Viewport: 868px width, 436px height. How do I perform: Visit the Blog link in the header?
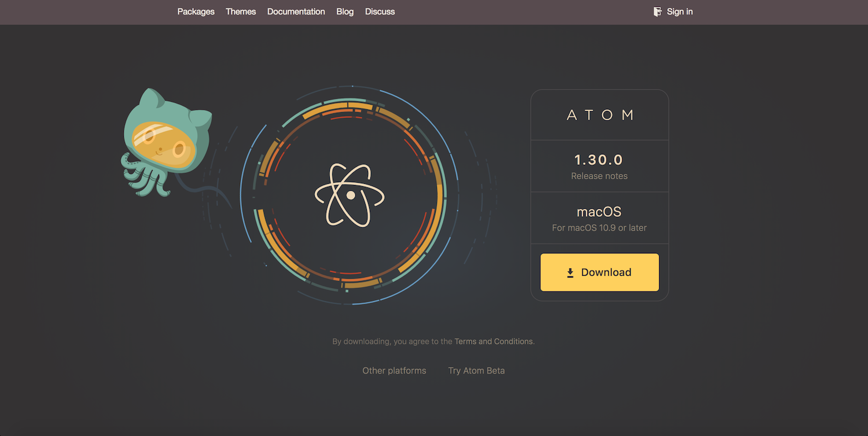[345, 12]
